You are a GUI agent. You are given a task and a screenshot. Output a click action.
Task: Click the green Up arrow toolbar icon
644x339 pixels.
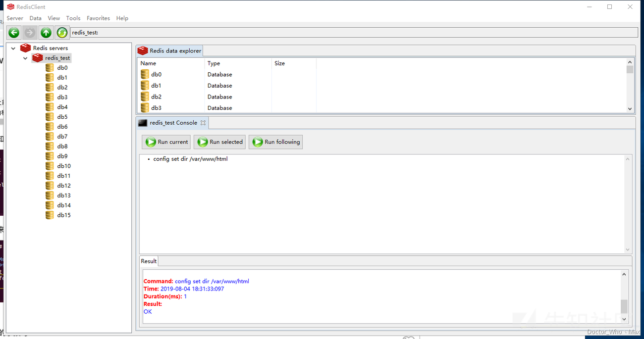coord(46,33)
